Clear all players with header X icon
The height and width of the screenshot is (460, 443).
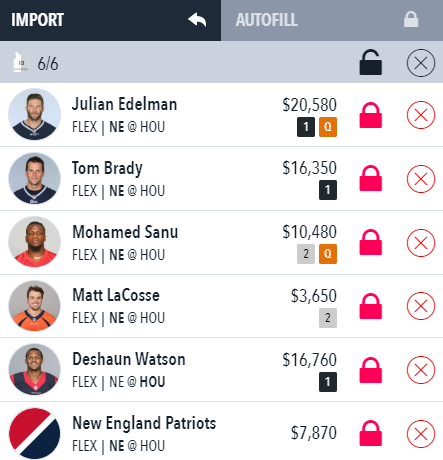point(421,63)
